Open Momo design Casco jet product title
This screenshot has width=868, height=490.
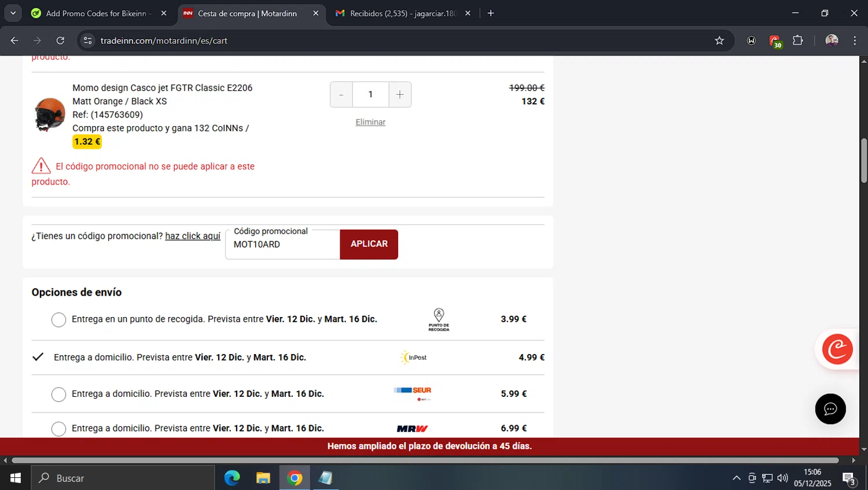pyautogui.click(x=162, y=88)
